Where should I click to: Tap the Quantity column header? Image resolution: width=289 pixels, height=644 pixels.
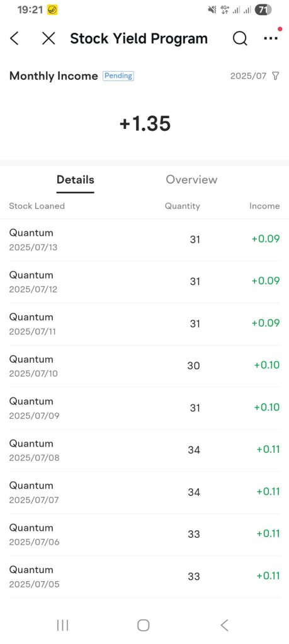click(183, 206)
